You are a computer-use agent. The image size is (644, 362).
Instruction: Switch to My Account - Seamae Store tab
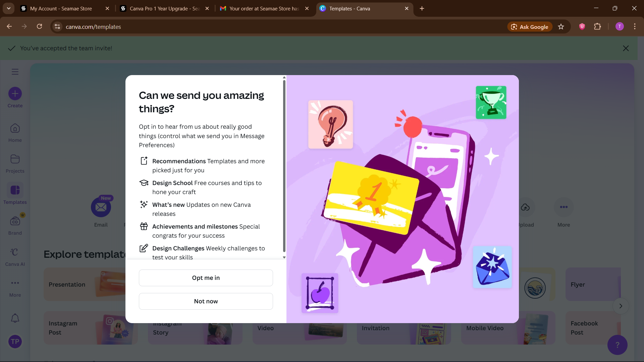click(61, 9)
